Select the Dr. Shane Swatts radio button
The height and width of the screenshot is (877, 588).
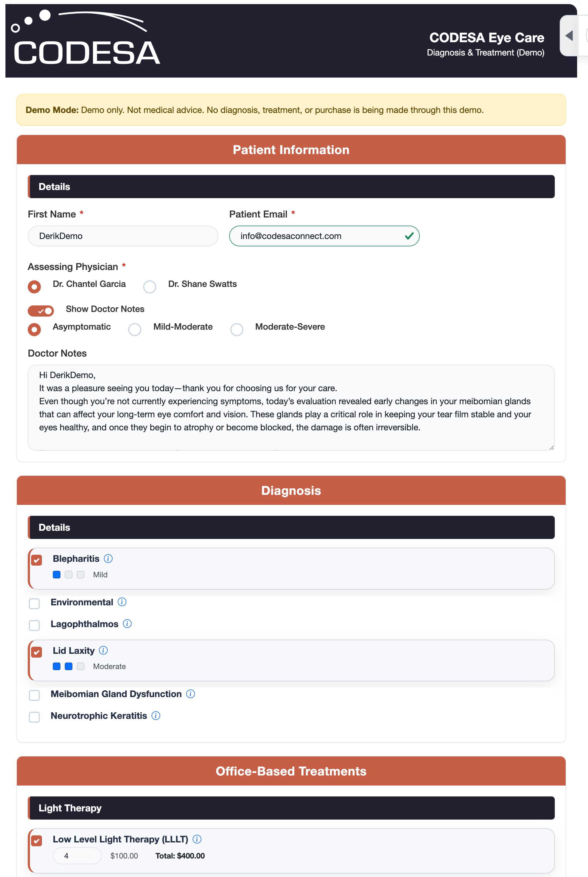point(150,286)
